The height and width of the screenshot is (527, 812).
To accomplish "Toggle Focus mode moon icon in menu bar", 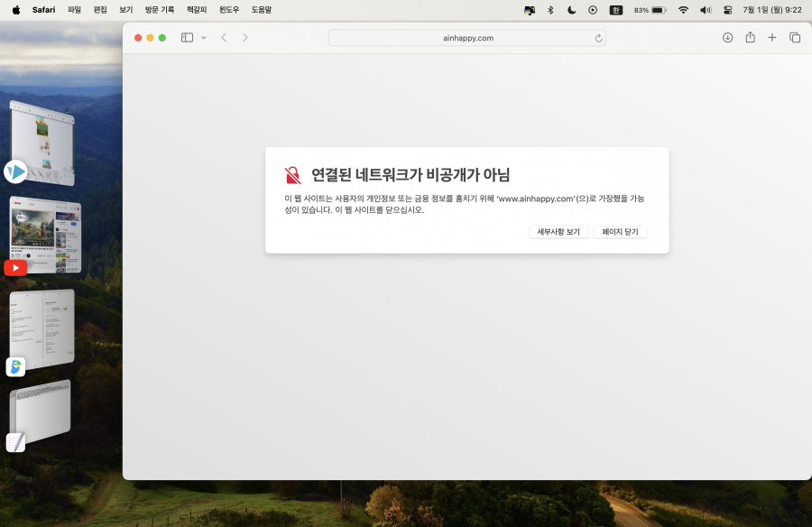I will pyautogui.click(x=572, y=10).
